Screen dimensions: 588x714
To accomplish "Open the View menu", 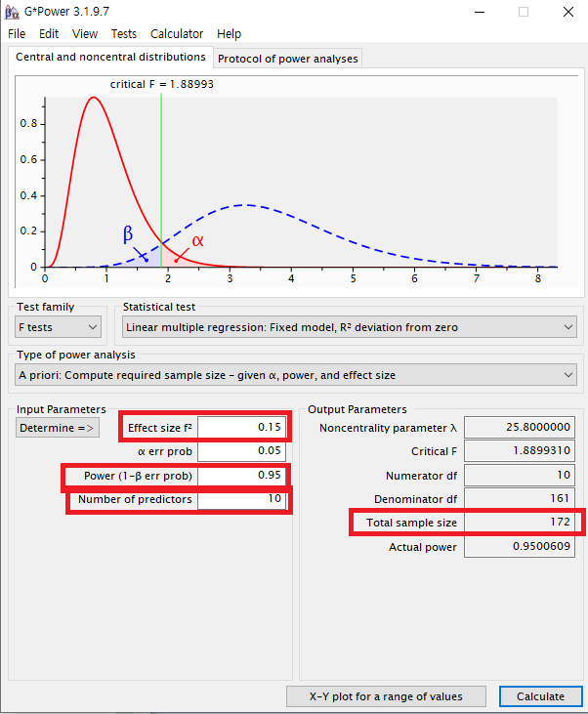I will coord(85,34).
